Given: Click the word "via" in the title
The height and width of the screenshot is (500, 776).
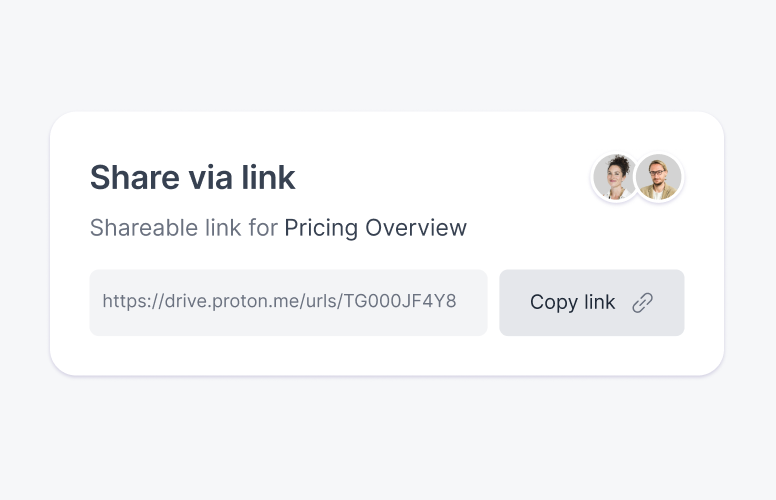Looking at the screenshot, I should [x=210, y=177].
